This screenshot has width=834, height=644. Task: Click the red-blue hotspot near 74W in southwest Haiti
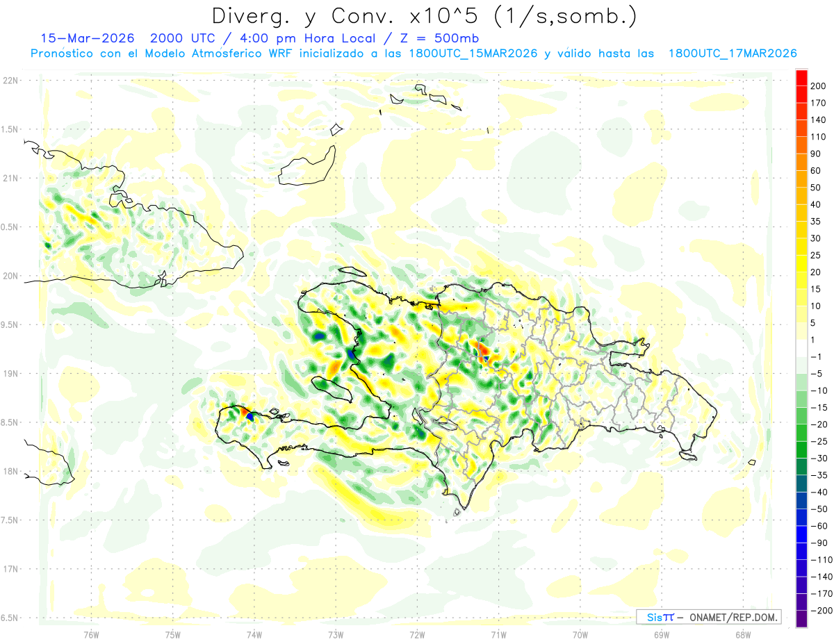click(x=247, y=414)
